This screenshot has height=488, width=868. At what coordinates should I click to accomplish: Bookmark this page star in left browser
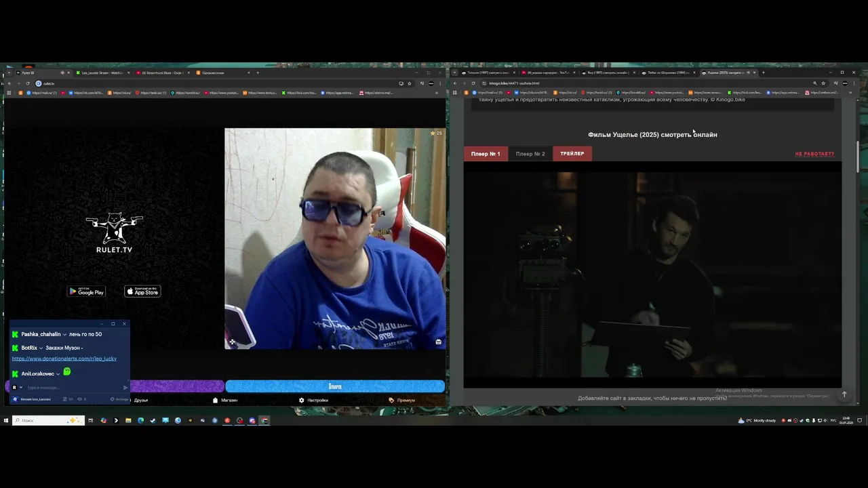pyautogui.click(x=410, y=83)
